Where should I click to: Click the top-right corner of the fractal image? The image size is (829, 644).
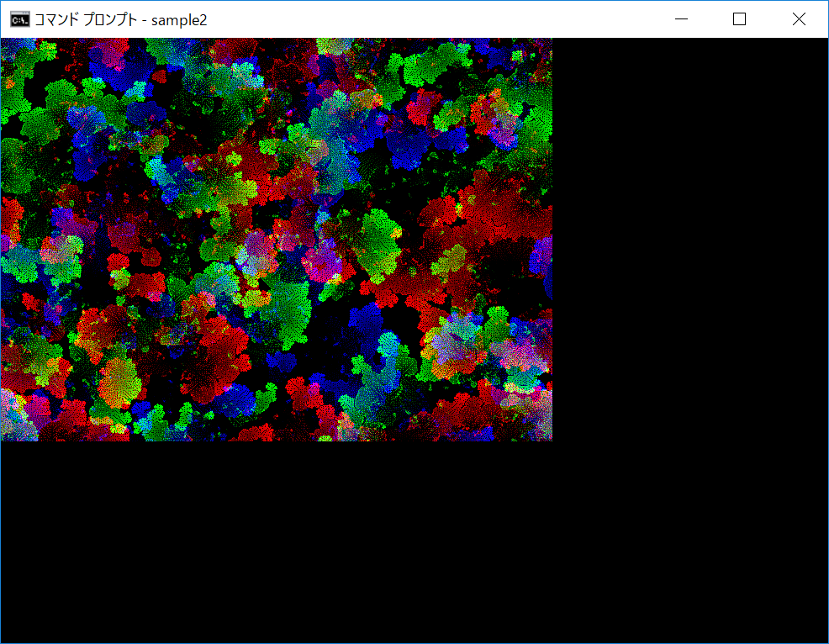point(549,41)
